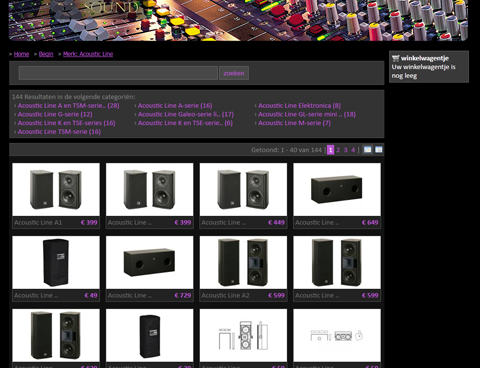Open category Acoustic Line A-serie (16)
The image size is (480, 368).
175,106
